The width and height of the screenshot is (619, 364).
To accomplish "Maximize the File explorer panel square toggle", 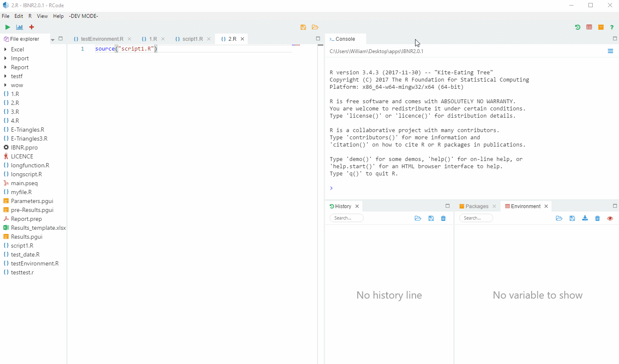I will [60, 39].
